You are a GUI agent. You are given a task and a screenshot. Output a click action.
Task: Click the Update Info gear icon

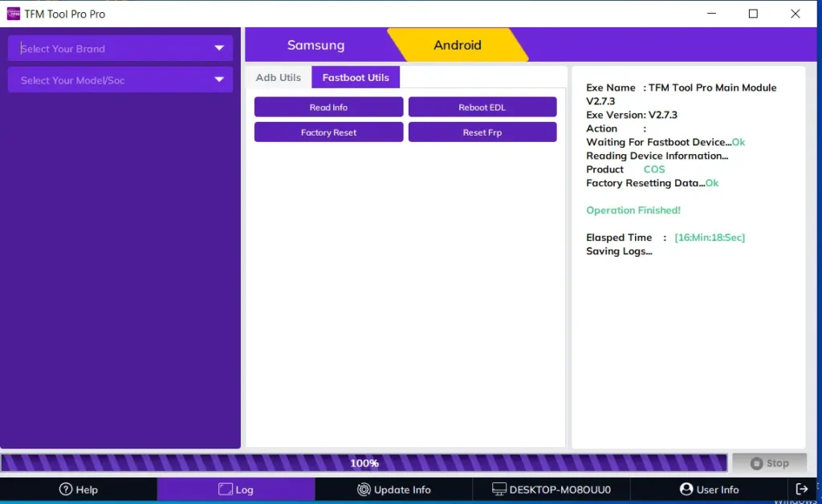[364, 490]
